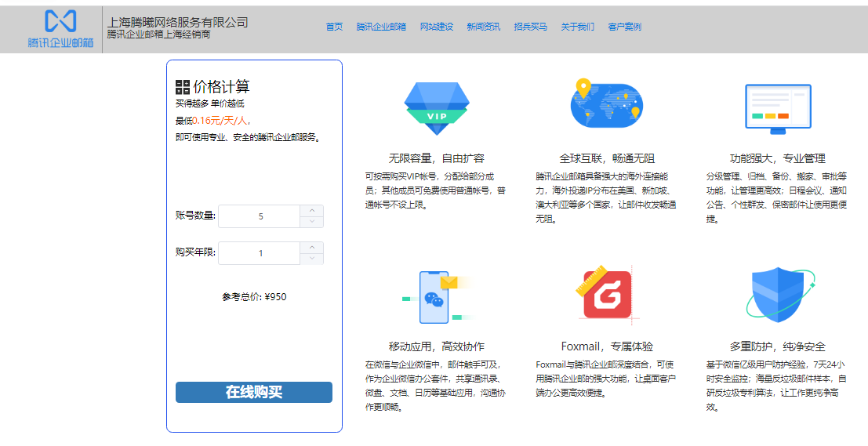Open the 腾讯企业邮箱 navigation item
This screenshot has height=446, width=868.
tap(381, 27)
